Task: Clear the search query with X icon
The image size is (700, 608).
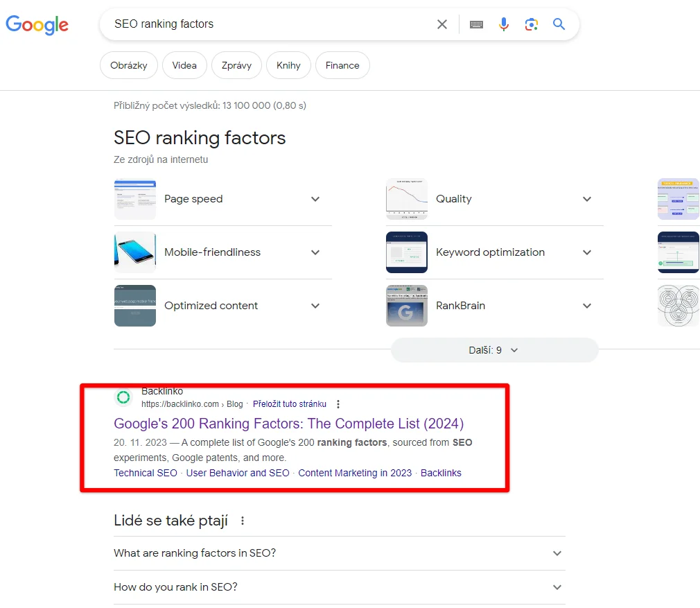Action: 441,24
